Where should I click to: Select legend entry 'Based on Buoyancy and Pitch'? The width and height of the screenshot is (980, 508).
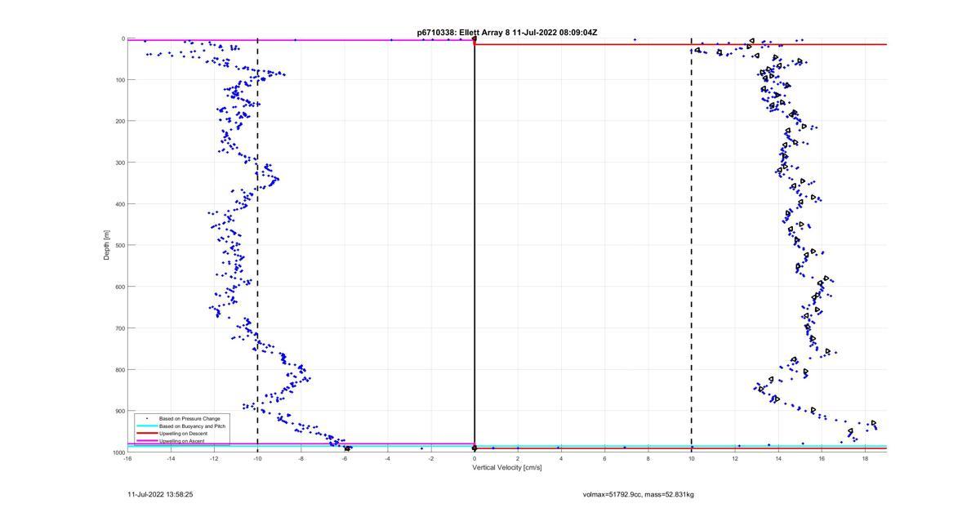(192, 426)
